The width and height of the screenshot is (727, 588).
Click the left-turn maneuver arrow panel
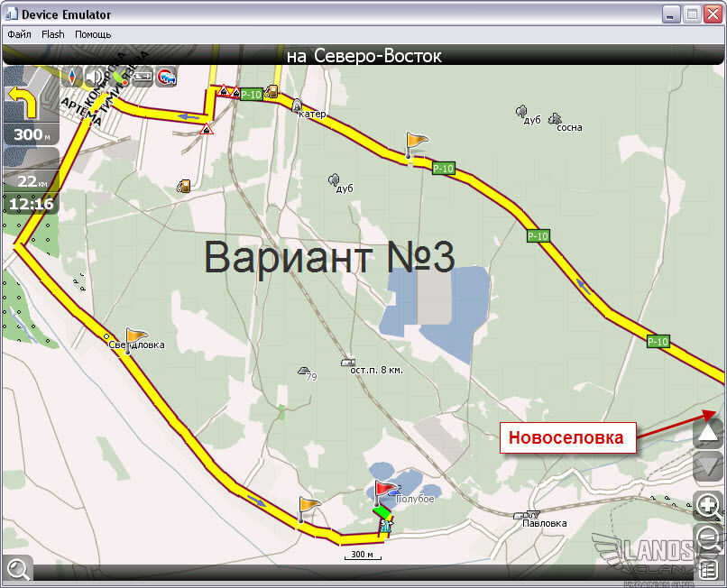pyautogui.click(x=31, y=106)
